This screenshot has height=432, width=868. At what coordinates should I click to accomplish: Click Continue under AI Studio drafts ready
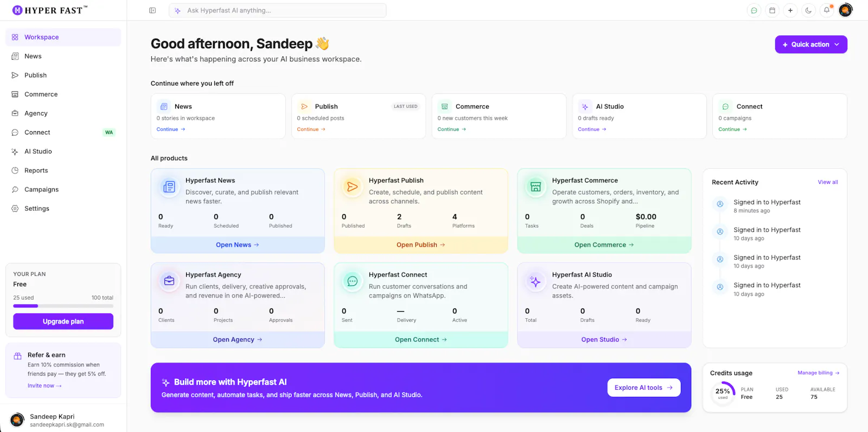592,130
